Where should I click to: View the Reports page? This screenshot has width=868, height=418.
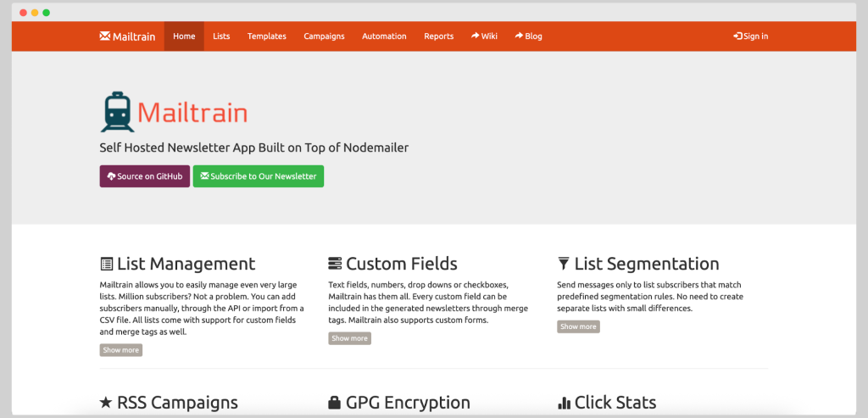coord(439,36)
